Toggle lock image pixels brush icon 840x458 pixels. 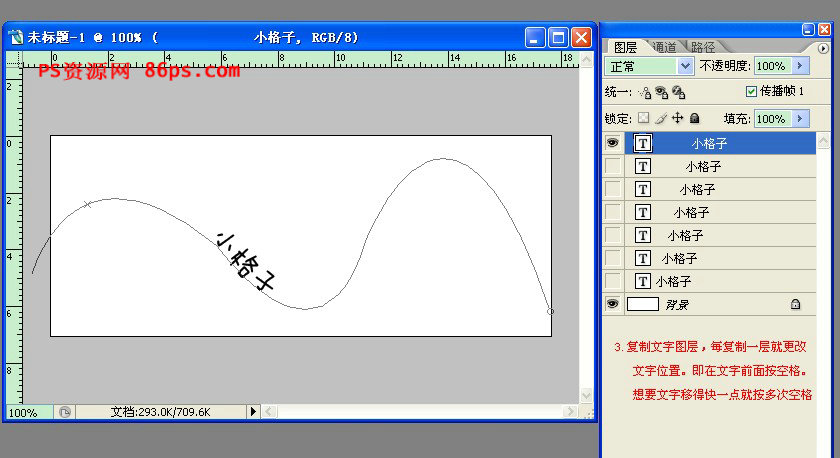pos(661,118)
